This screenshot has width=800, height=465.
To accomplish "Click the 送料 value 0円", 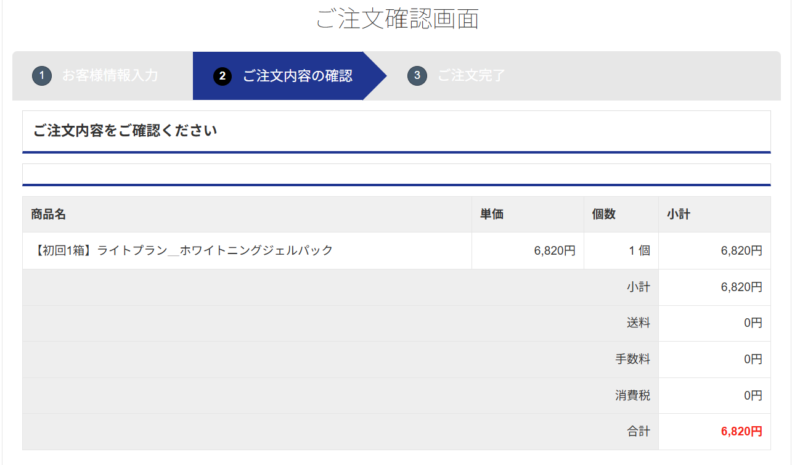I will coord(753,323).
